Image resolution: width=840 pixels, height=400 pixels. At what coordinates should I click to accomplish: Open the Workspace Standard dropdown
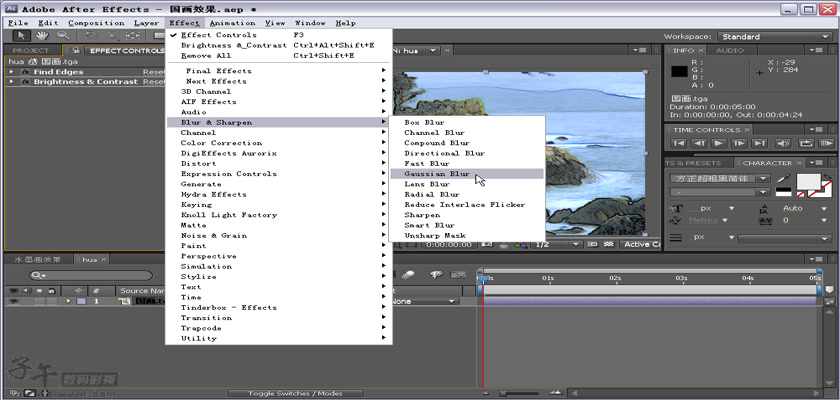tap(774, 36)
